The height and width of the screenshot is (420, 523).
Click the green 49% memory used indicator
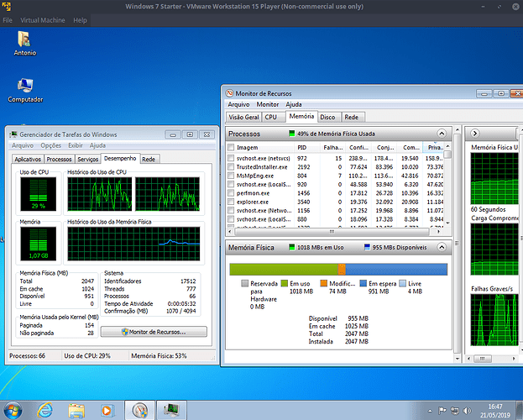tap(292, 134)
